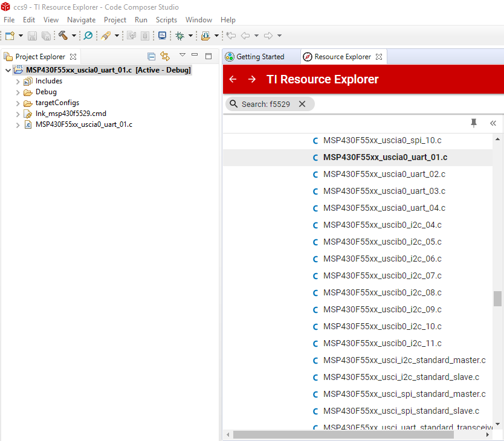Pin the Resource Explorer tree panel
The image size is (504, 441).
tap(474, 123)
